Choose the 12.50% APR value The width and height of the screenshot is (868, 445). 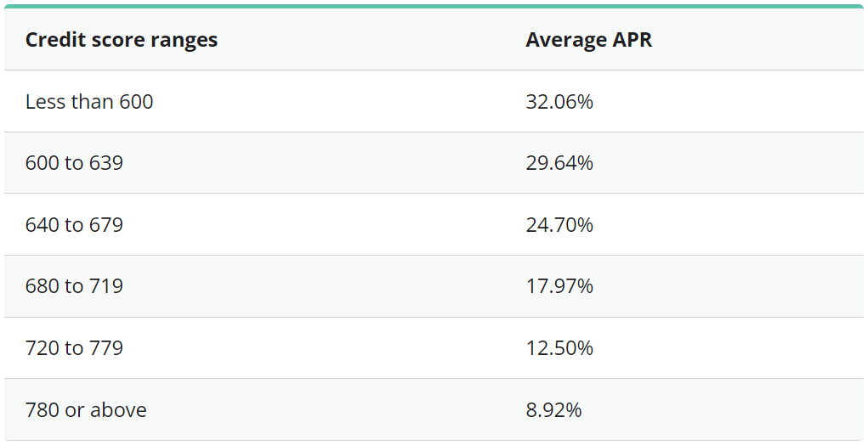pyautogui.click(x=559, y=348)
